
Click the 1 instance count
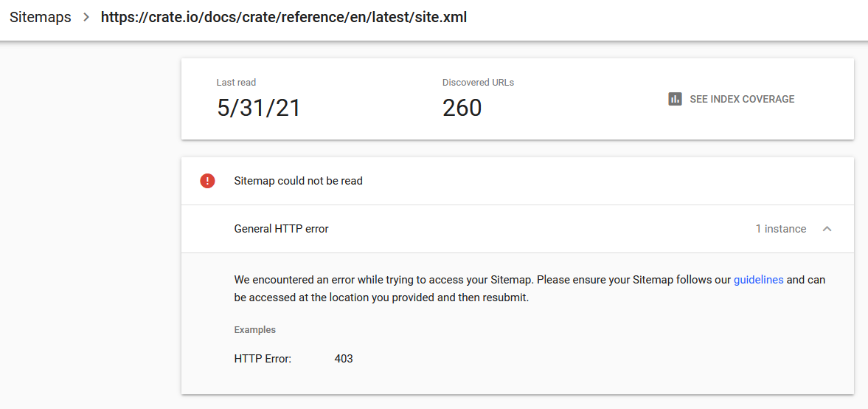(780, 229)
